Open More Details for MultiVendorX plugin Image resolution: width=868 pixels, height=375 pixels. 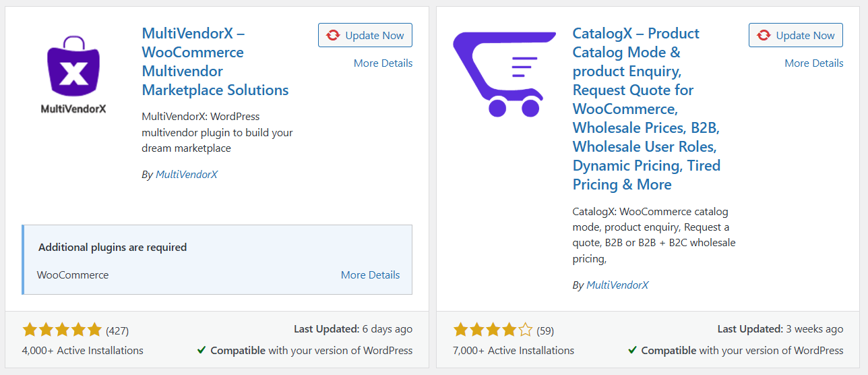coord(383,63)
